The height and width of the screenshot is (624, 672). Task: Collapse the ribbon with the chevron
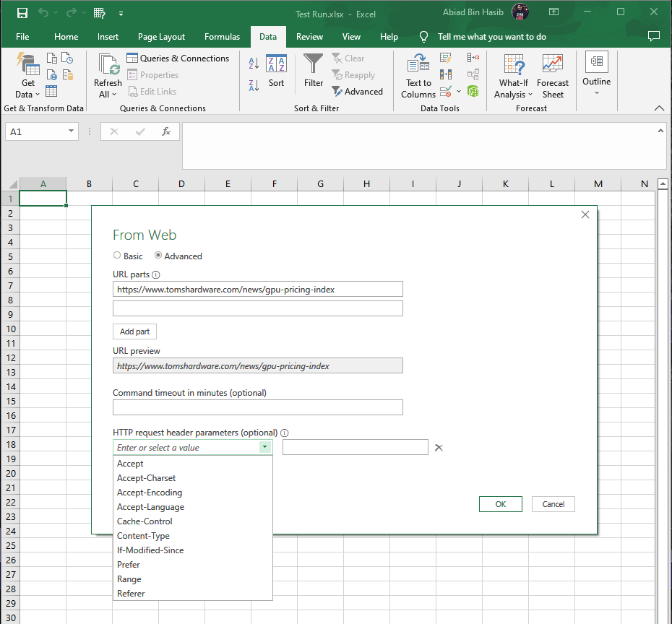[659, 108]
